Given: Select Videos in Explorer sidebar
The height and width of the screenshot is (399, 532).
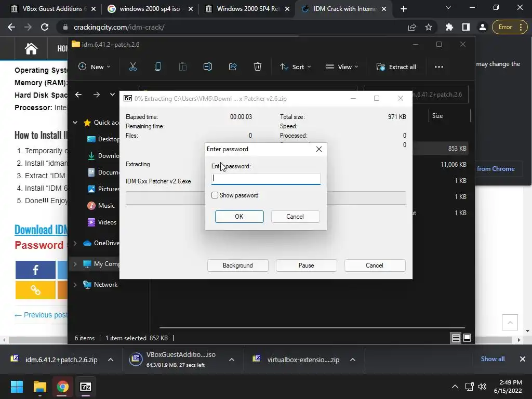Looking at the screenshot, I should click(102, 222).
